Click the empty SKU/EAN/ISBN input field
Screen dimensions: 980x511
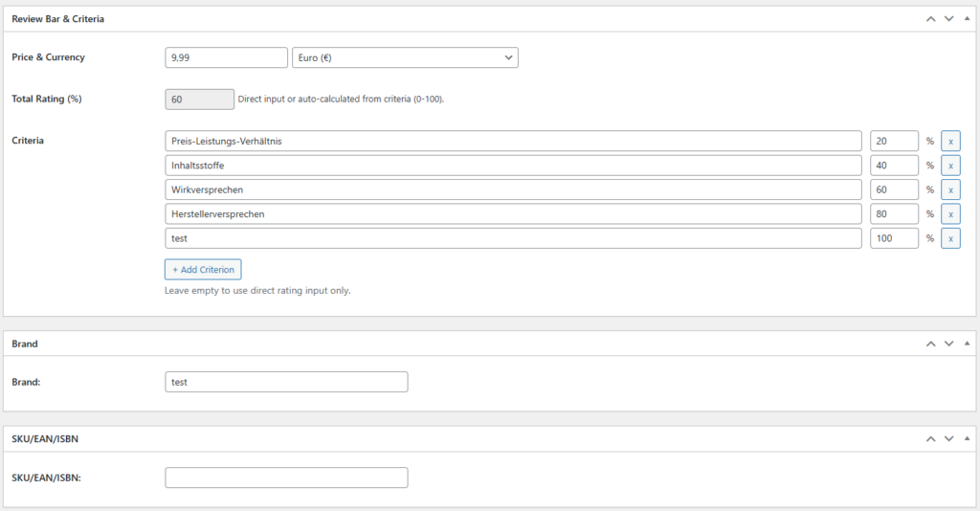tap(286, 478)
